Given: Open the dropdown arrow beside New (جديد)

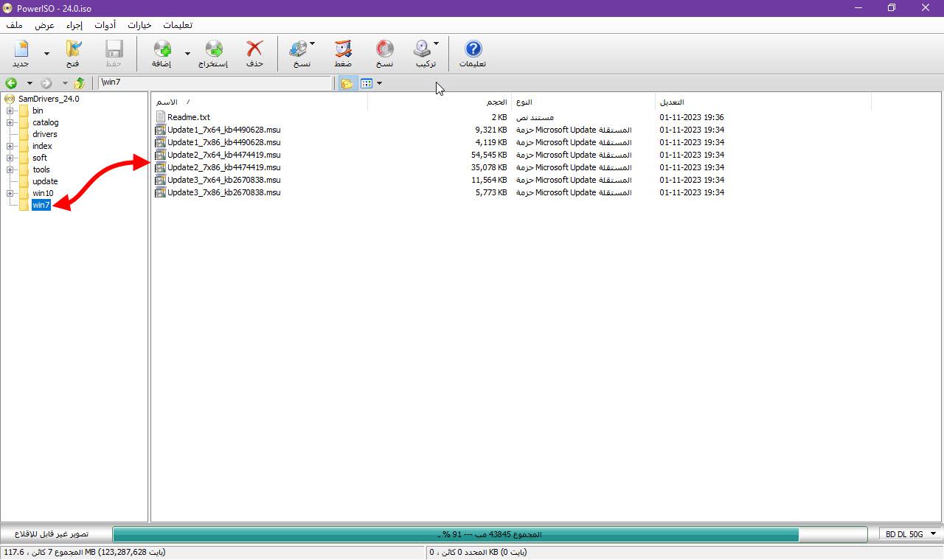Looking at the screenshot, I should [x=46, y=53].
